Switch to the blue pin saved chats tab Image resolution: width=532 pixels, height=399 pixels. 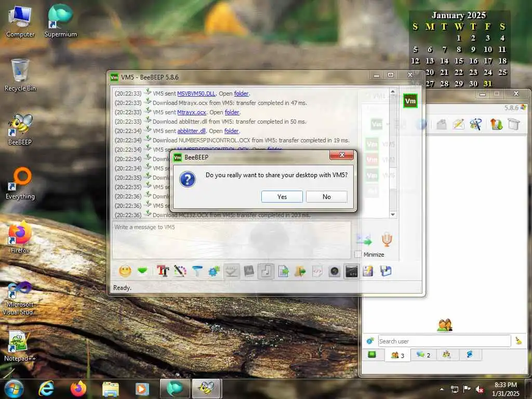(x=470, y=355)
